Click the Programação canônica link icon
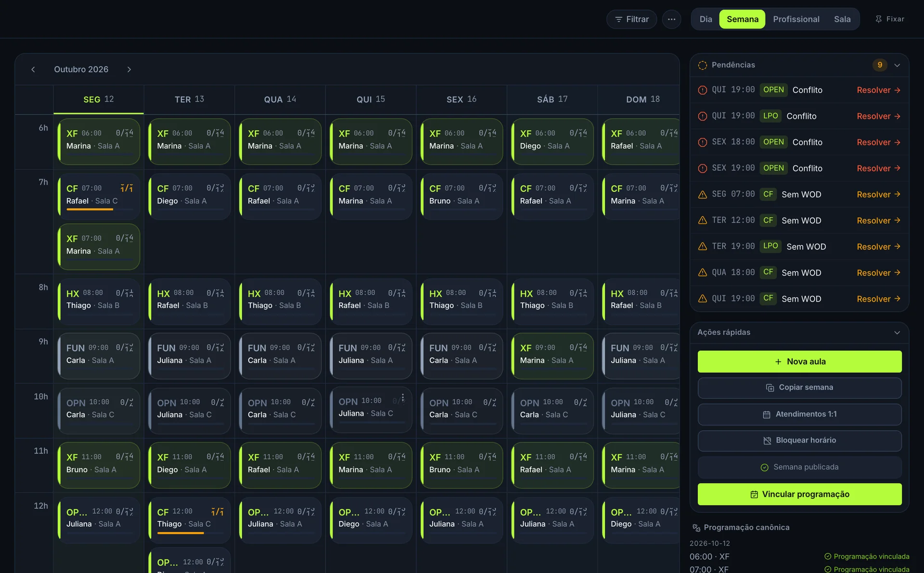The height and width of the screenshot is (573, 924). (696, 528)
